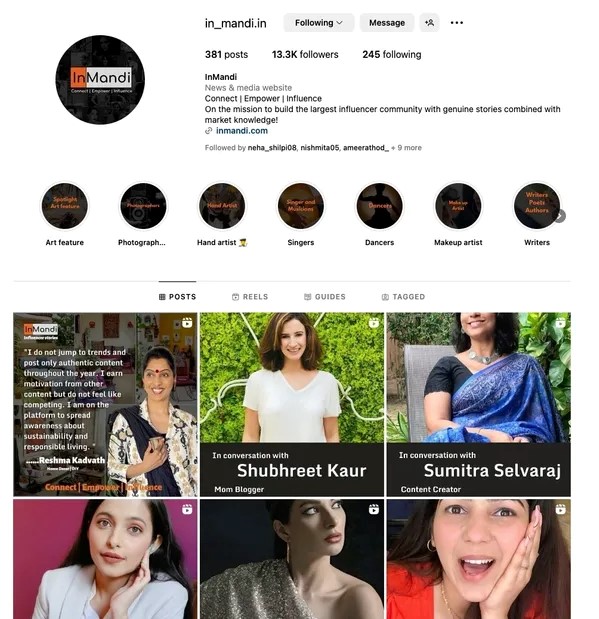Image resolution: width=599 pixels, height=619 pixels.
Task: Open the similar accounts add-person icon
Action: tap(429, 23)
